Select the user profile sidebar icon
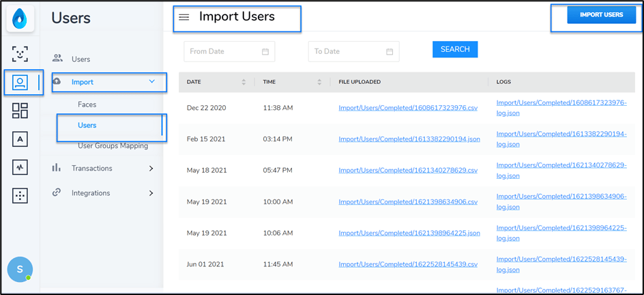This screenshot has width=644, height=295. (20, 82)
